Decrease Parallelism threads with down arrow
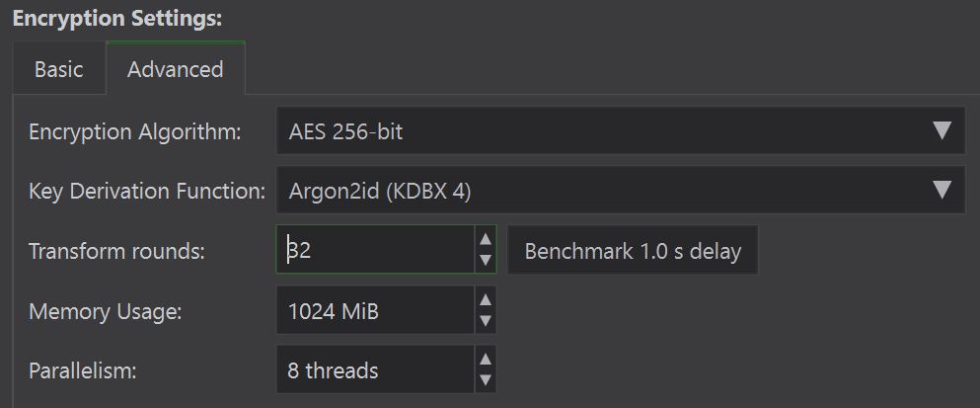Screen dimensions: 980x408 coord(485,381)
